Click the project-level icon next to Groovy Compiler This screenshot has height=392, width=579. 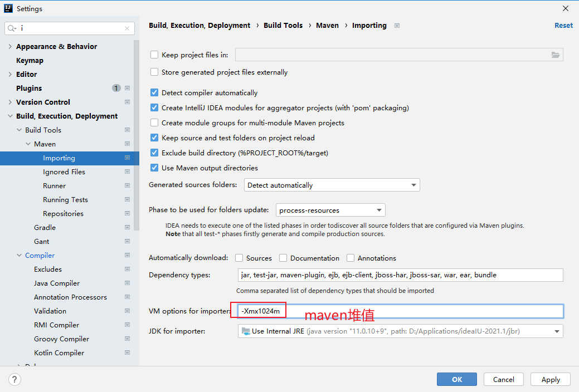pos(128,339)
